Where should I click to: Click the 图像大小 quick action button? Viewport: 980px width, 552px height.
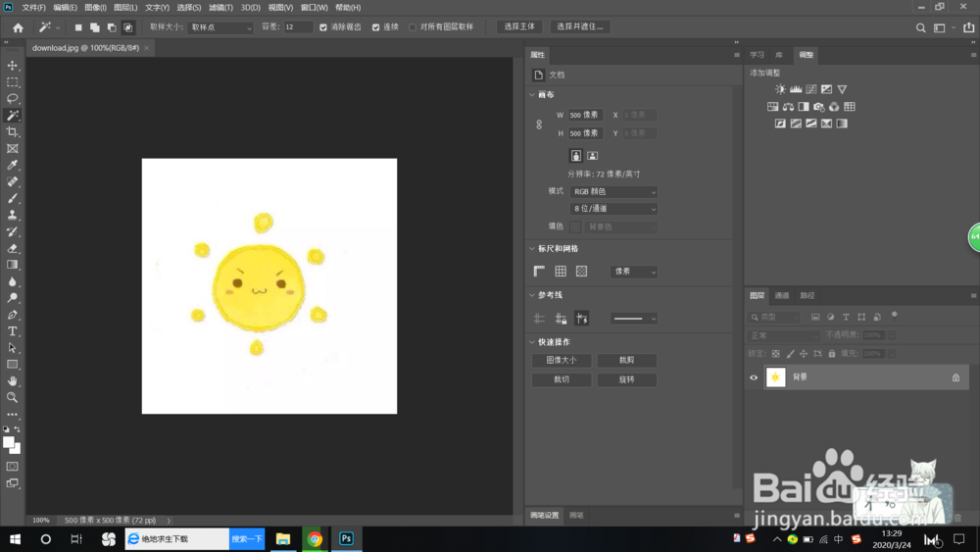coord(562,360)
